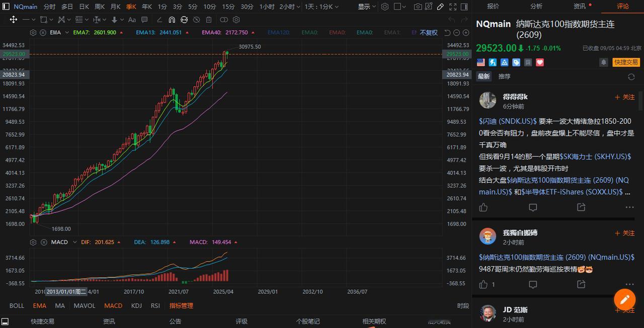Select the Aa text annotation tool
This screenshot has height=328, width=644.
click(x=132, y=20)
